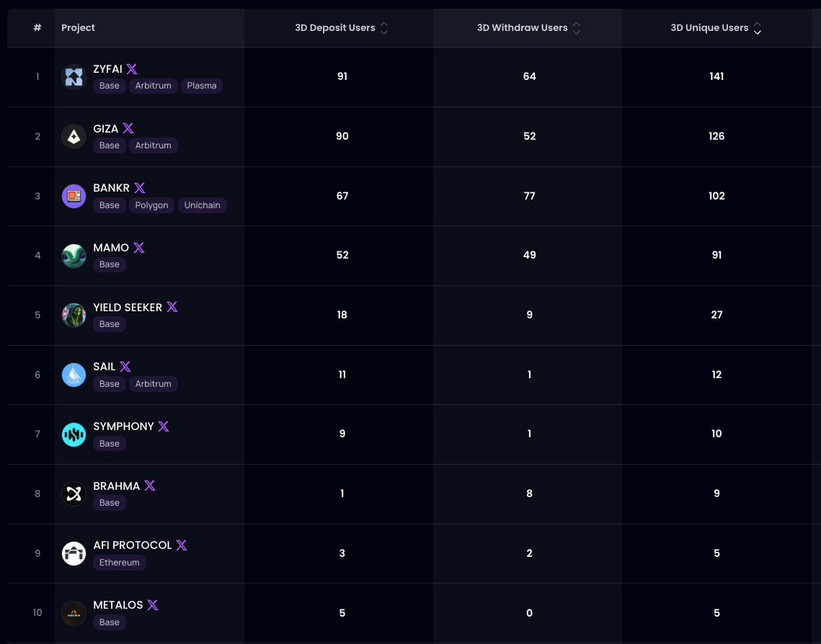Open SYMPHONY X profile icon
Screen dimensions: 821x644
point(164,426)
